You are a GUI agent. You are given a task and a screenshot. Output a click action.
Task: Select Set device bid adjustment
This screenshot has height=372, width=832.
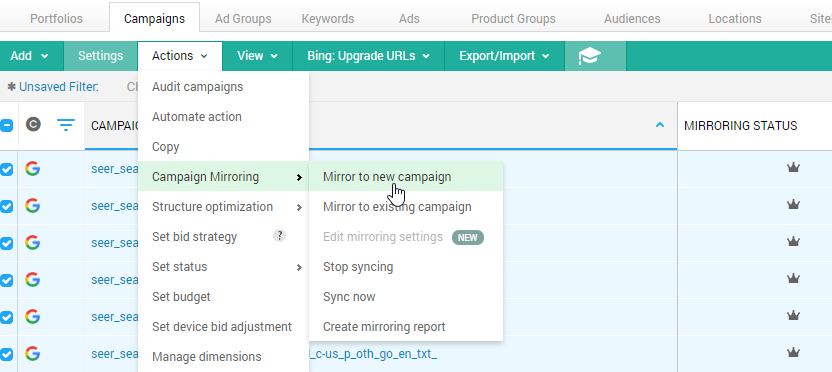[223, 326]
